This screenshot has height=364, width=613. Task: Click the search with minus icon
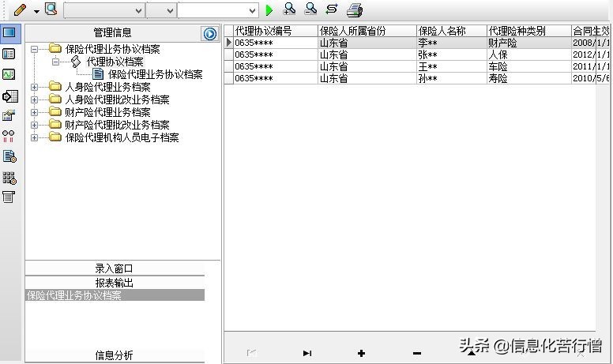tap(310, 9)
